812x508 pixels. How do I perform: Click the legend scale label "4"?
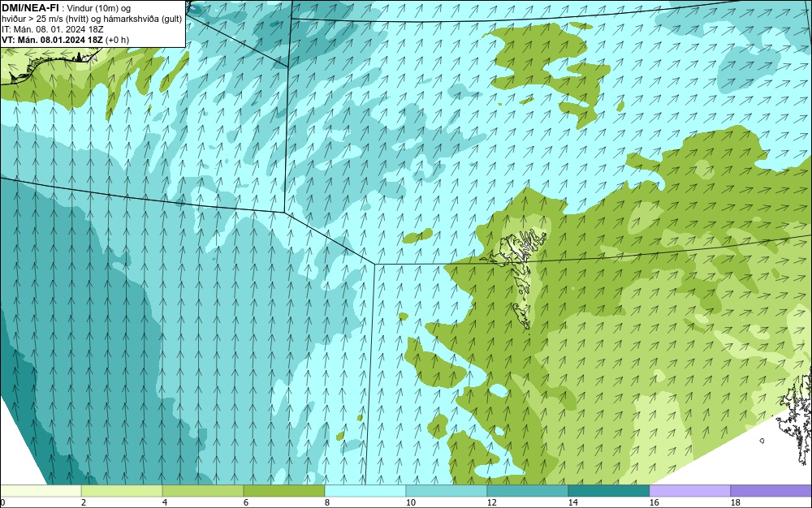click(x=165, y=502)
